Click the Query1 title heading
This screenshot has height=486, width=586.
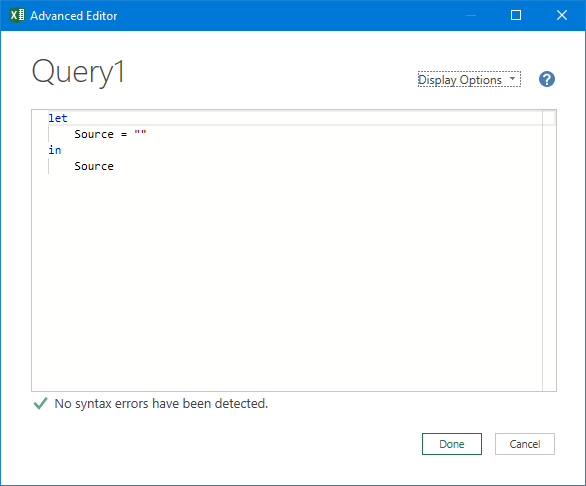point(78,72)
